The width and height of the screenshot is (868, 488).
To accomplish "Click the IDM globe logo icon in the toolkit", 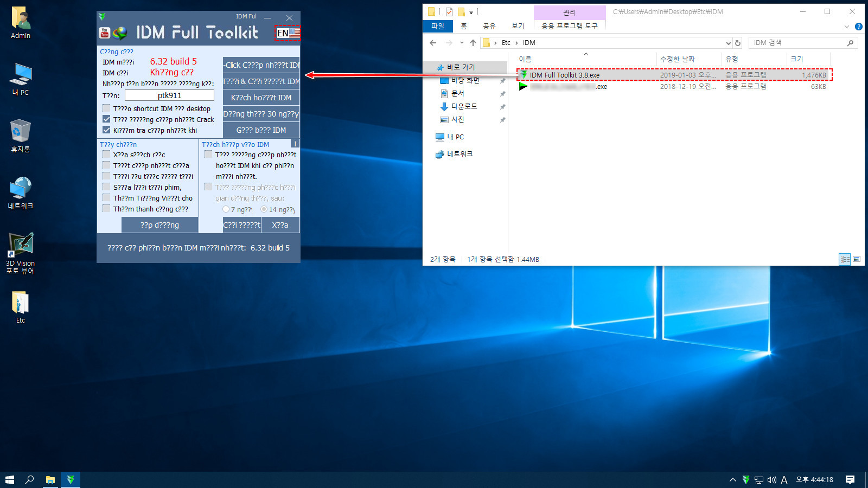I will pyautogui.click(x=120, y=33).
